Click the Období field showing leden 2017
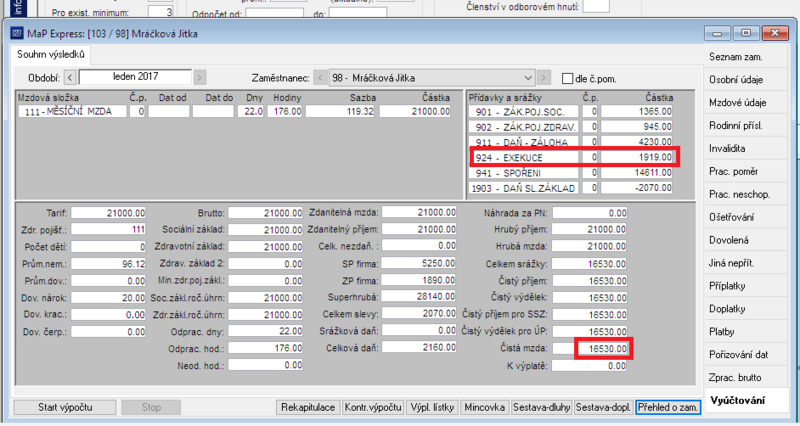The width and height of the screenshot is (800, 426). (135, 77)
